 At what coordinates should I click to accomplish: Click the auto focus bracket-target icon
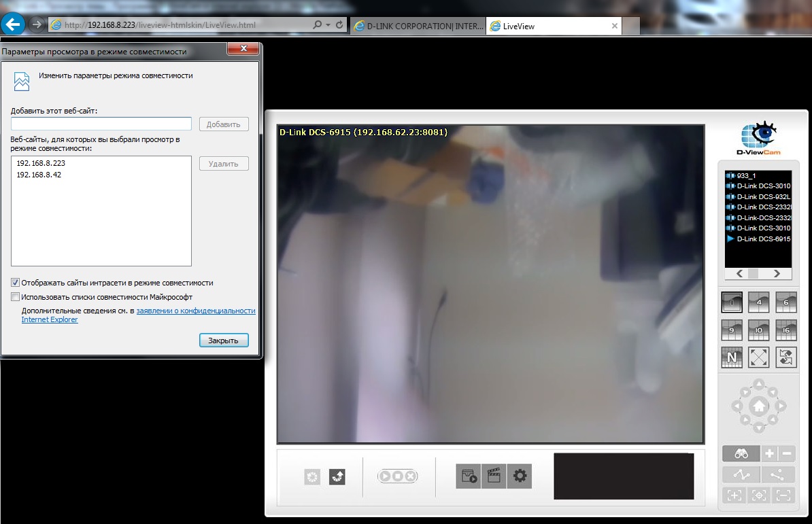759,495
